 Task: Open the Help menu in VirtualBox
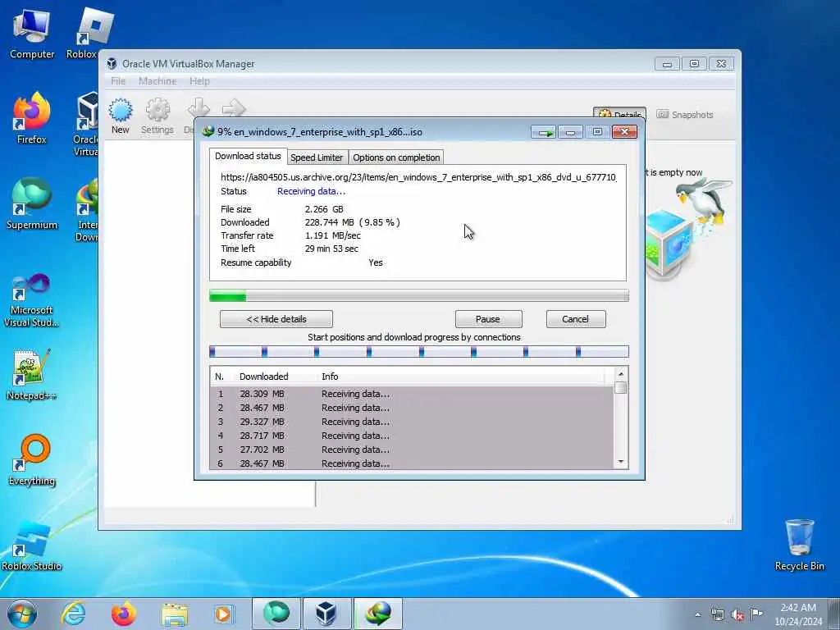[x=199, y=81]
